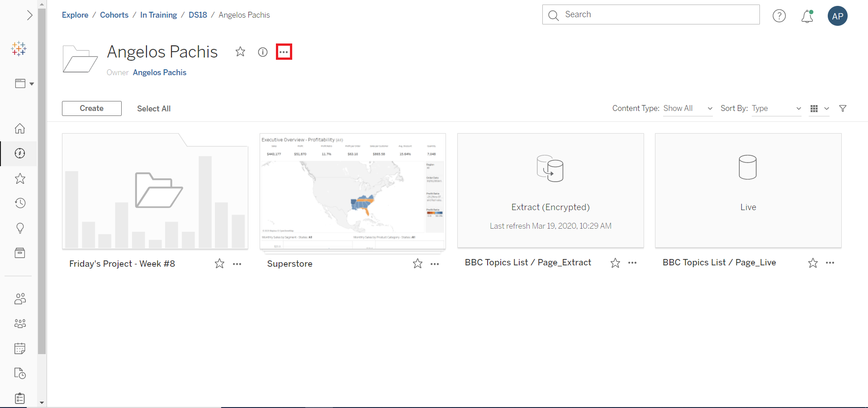The image size is (868, 408).
Task: Open the filter panel icon near Sort By
Action: tap(843, 108)
